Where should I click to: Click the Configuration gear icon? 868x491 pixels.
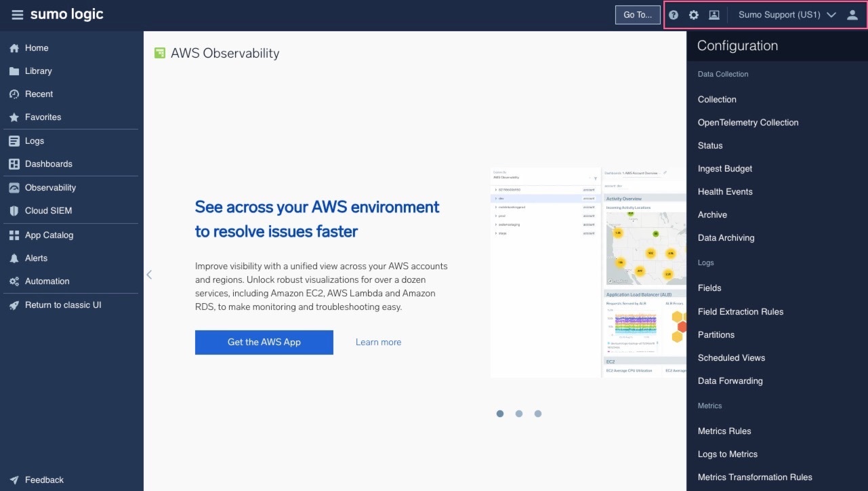pos(694,15)
